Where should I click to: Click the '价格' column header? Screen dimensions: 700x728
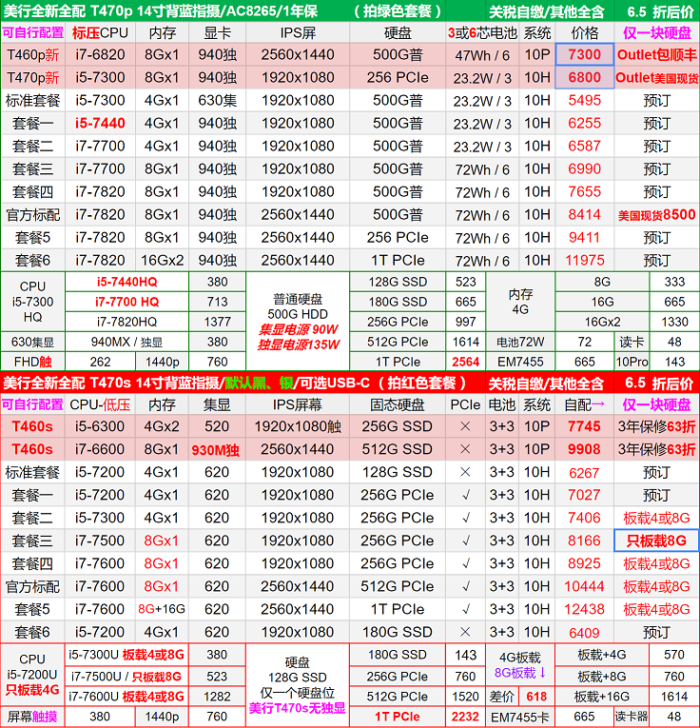(x=585, y=33)
